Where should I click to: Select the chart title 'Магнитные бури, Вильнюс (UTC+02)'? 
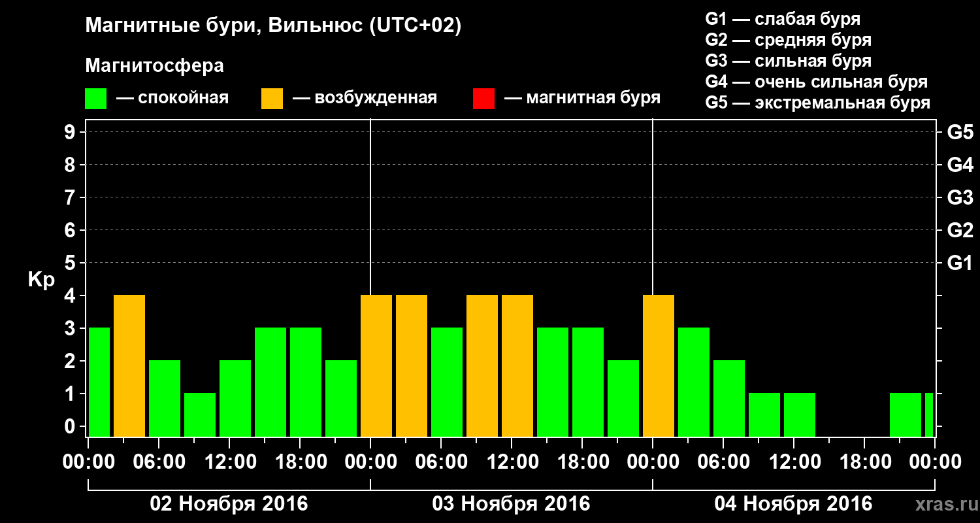[273, 26]
